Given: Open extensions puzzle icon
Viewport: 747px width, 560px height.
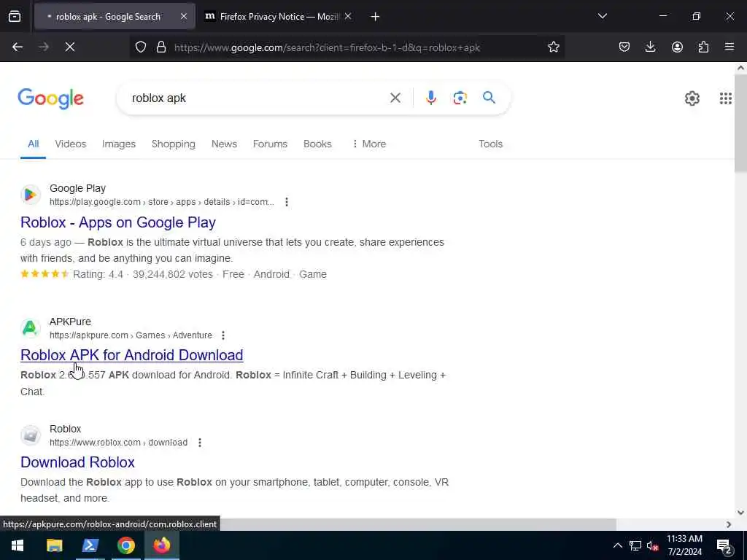Looking at the screenshot, I should [703, 47].
